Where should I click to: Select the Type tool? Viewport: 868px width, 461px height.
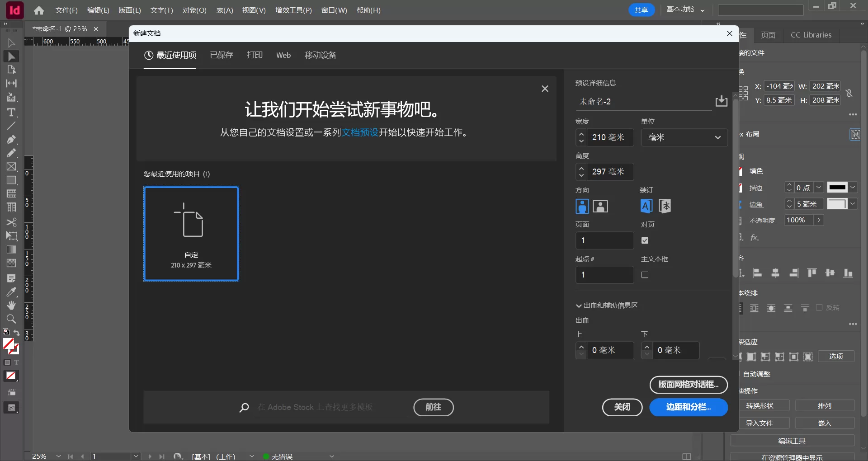(x=11, y=113)
